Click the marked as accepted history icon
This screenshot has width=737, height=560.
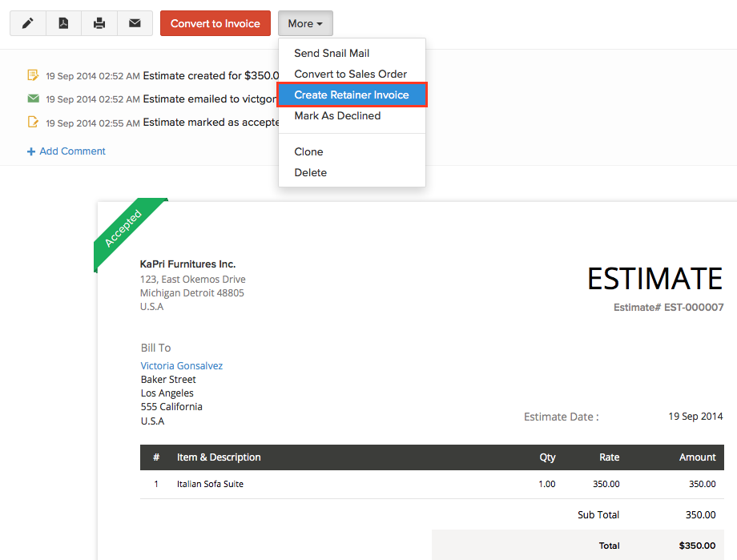(x=33, y=123)
